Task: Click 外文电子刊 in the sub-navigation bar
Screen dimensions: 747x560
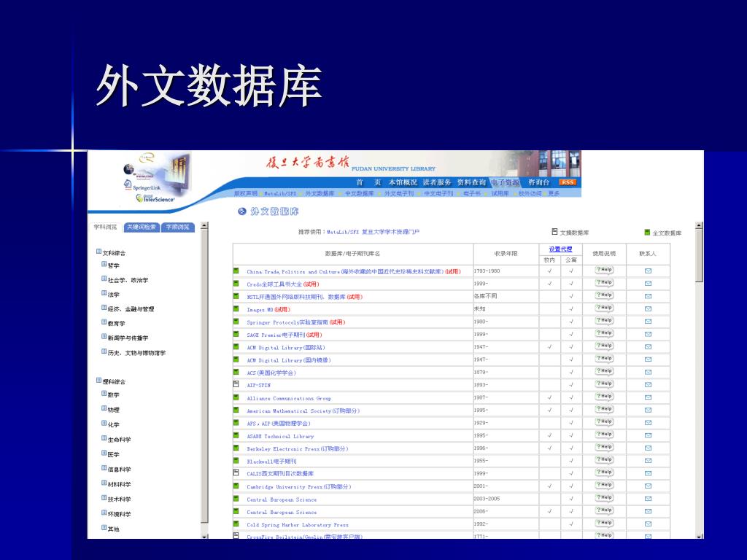Action: tap(399, 193)
